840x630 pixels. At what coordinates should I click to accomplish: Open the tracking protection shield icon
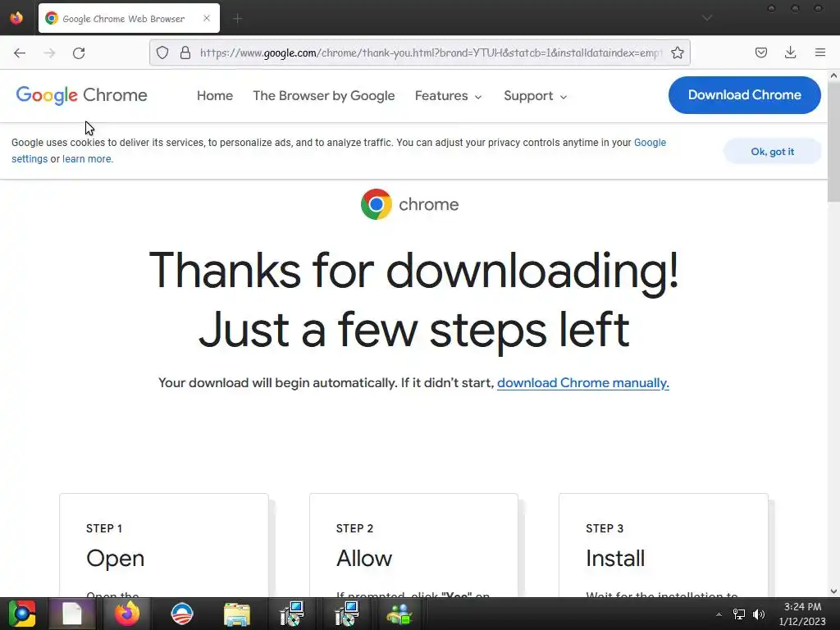(162, 52)
